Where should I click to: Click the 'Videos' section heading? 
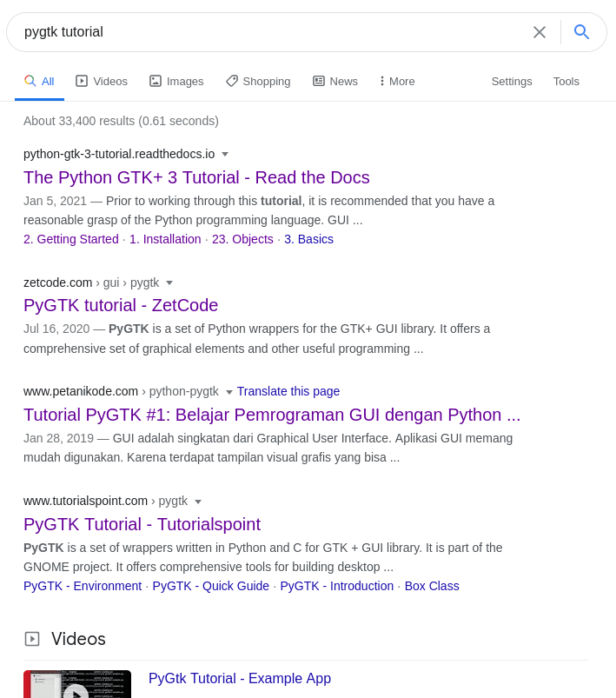[x=78, y=639]
